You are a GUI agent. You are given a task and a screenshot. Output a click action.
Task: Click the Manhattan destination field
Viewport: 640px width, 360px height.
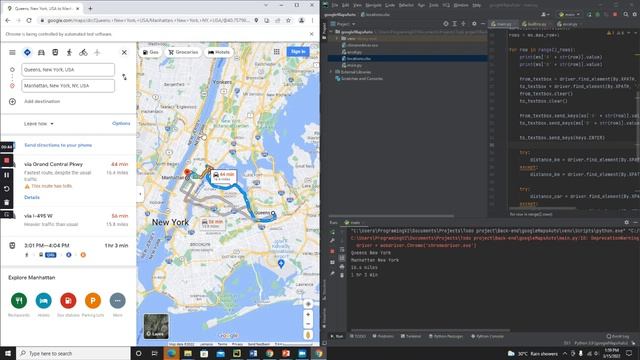tap(68, 86)
